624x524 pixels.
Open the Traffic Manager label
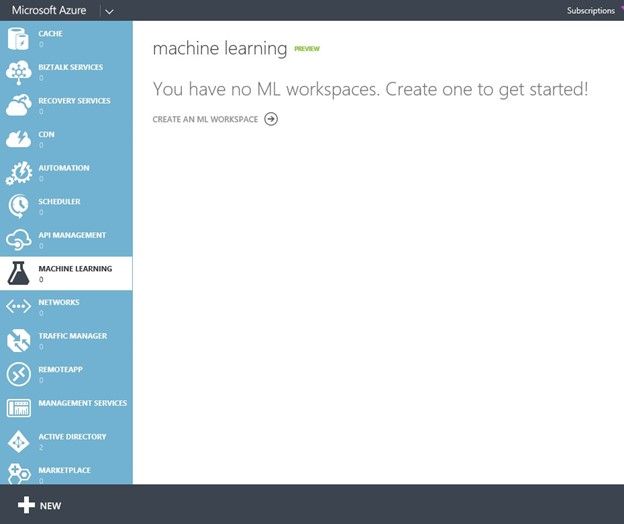coord(73,336)
